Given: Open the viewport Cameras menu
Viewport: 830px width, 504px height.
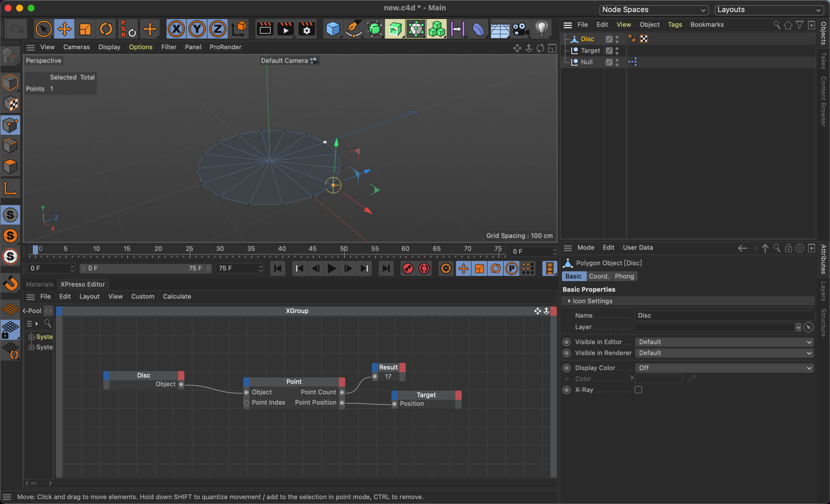Looking at the screenshot, I should coord(77,47).
